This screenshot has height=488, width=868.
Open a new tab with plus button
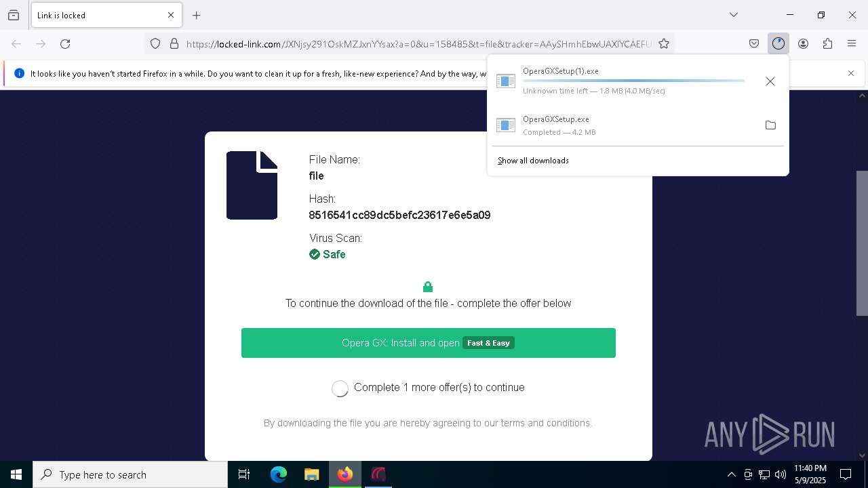(x=197, y=15)
